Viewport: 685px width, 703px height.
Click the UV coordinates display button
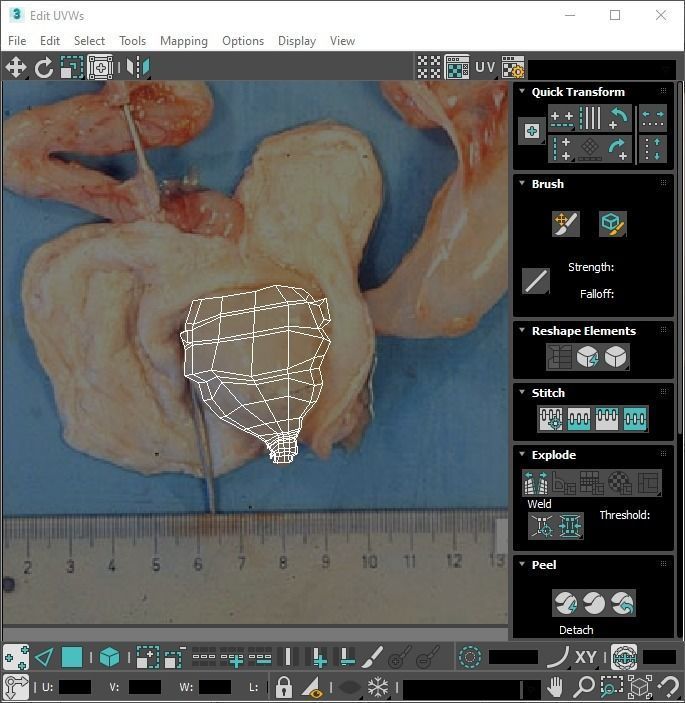485,67
